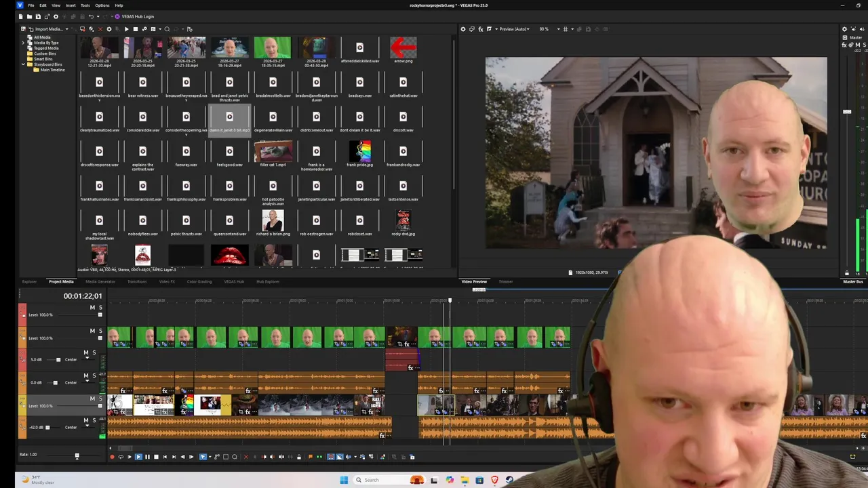The width and height of the screenshot is (868, 488).
Task: Solo the 0.0 dB audio track
Action: 94,375
